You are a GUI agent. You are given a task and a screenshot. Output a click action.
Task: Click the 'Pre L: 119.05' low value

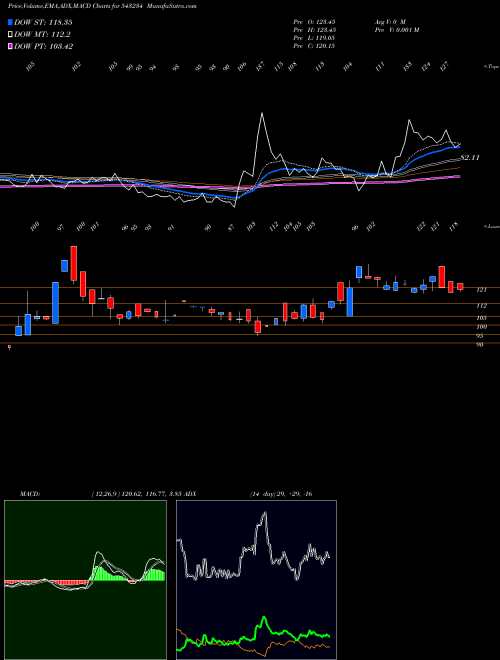(314, 38)
